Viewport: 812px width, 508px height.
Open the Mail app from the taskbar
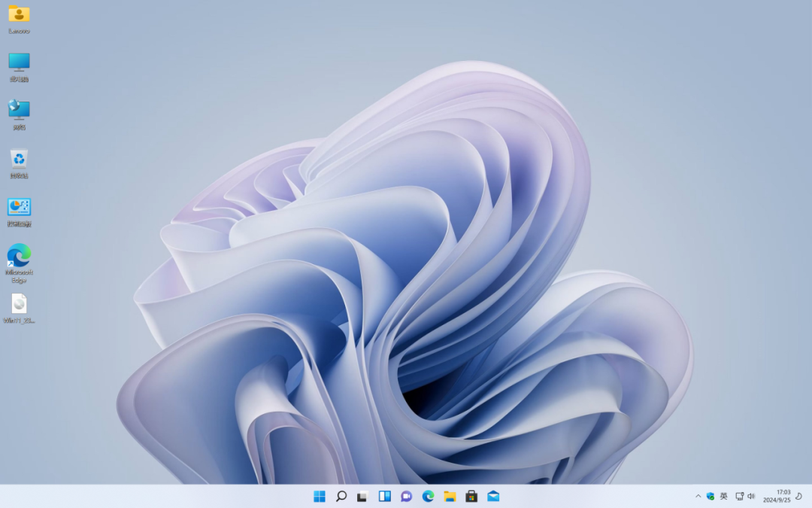[493, 497]
